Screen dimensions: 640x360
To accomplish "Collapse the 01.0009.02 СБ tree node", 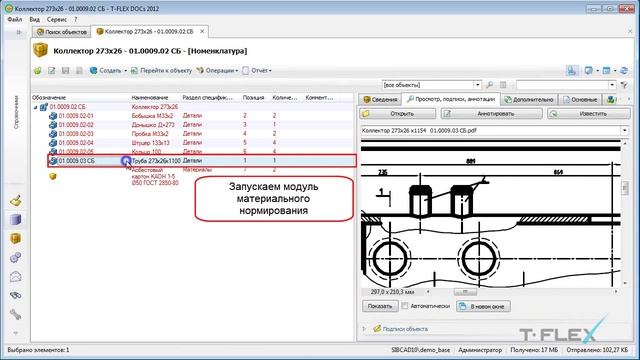I will tap(36, 107).
